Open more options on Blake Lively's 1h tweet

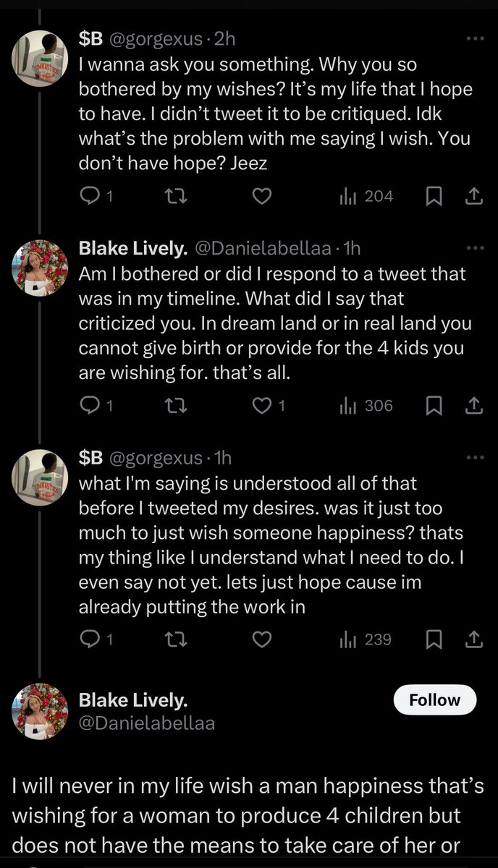click(x=474, y=248)
